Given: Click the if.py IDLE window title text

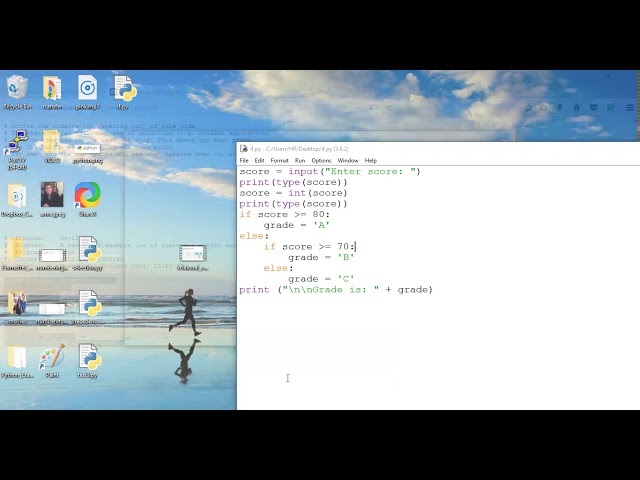Looking at the screenshot, I should pos(299,149).
